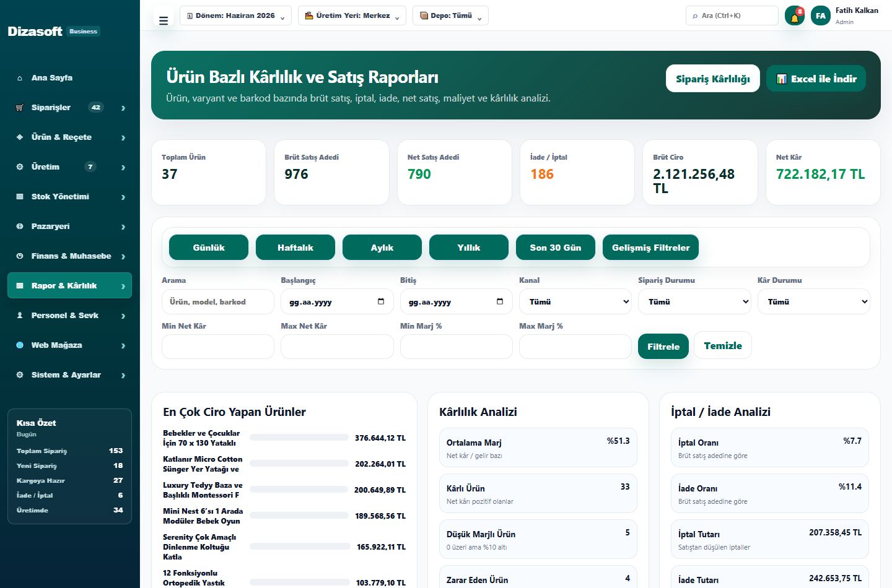Click the Ürün & Reçete icon

click(x=20, y=137)
